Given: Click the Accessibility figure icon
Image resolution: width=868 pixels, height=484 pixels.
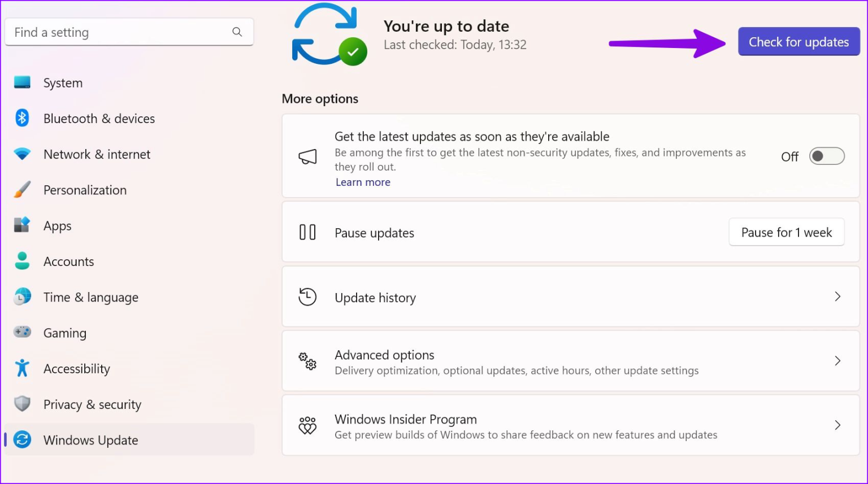Looking at the screenshot, I should [x=22, y=368].
